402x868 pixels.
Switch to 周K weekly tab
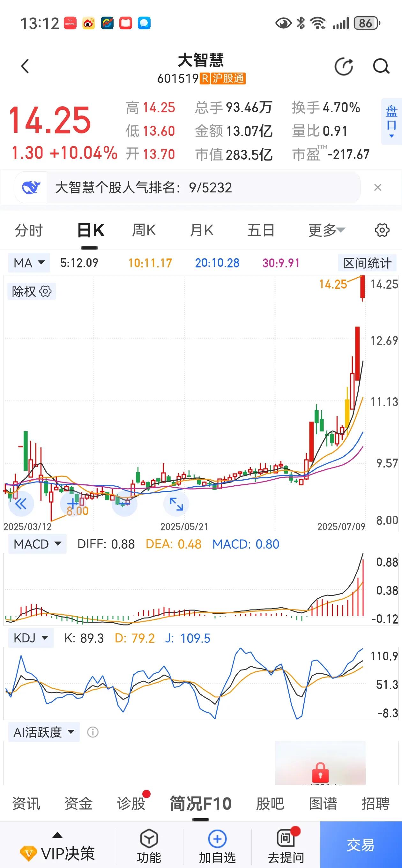click(x=144, y=230)
